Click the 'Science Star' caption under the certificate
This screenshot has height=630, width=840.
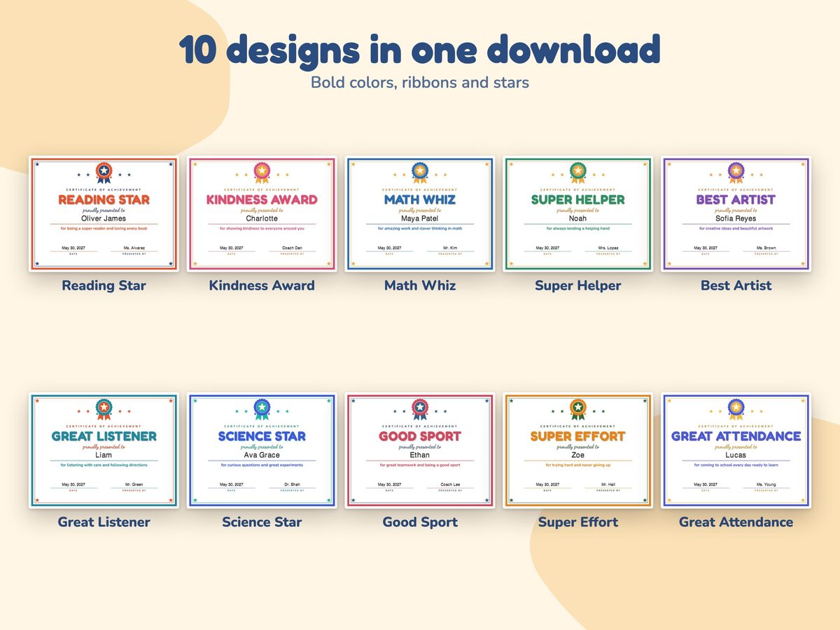point(262,522)
